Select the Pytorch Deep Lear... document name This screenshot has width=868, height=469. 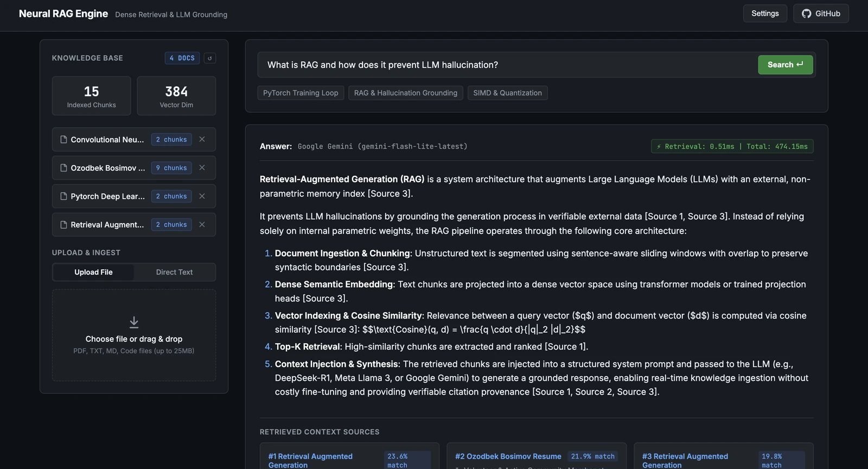(108, 196)
